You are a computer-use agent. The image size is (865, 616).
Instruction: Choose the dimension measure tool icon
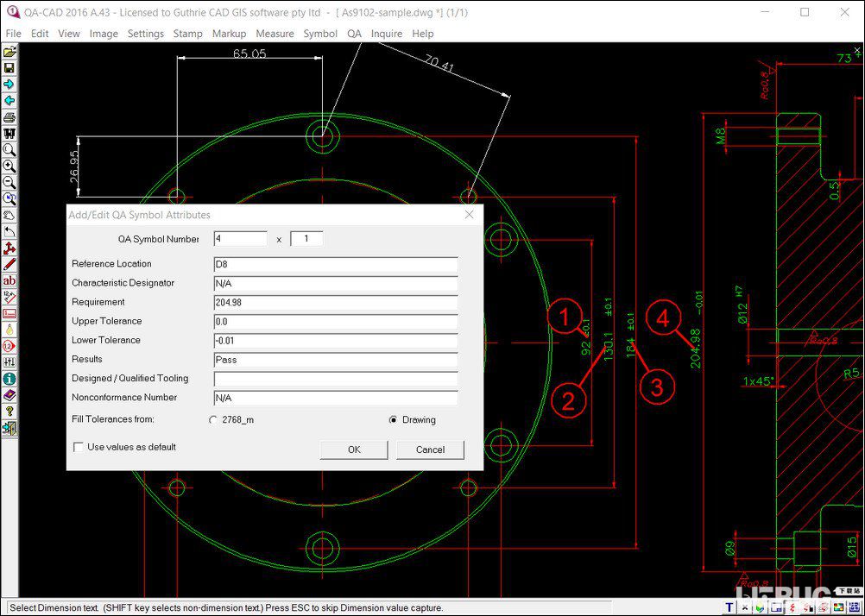(x=9, y=298)
